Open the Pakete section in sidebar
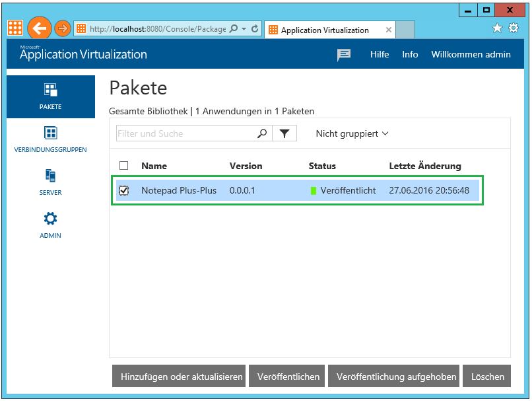 click(x=51, y=96)
